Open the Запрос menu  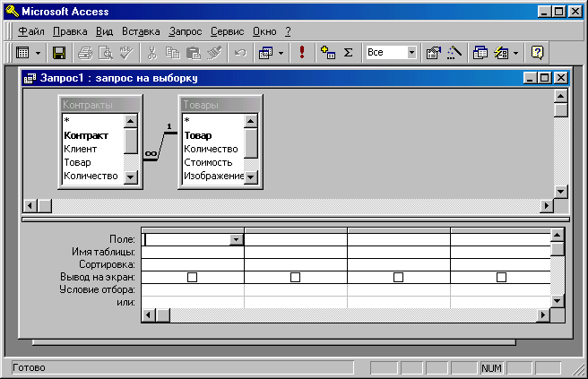tap(186, 31)
